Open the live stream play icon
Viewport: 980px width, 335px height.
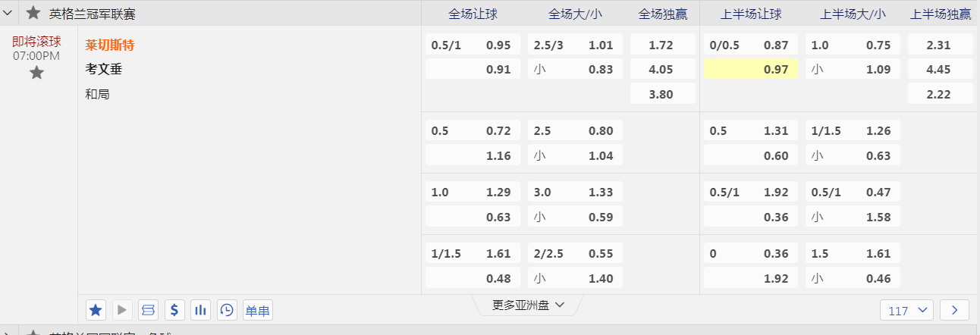122,309
